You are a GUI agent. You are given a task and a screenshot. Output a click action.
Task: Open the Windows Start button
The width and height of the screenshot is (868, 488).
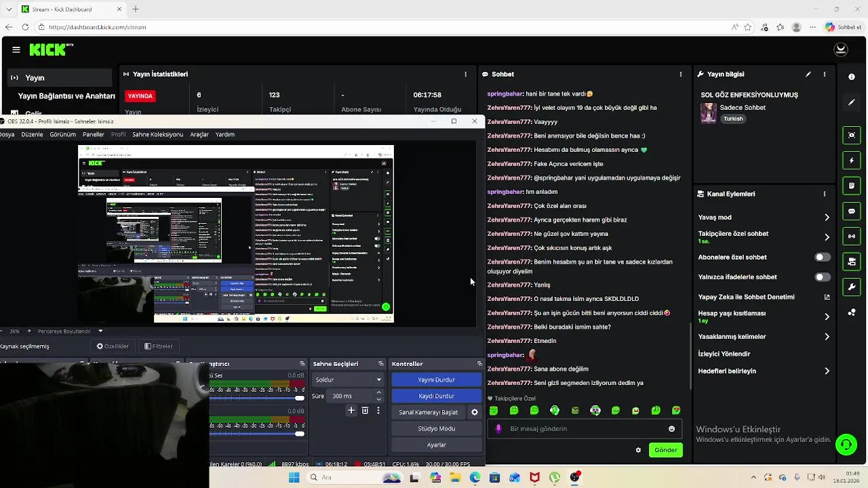click(294, 478)
